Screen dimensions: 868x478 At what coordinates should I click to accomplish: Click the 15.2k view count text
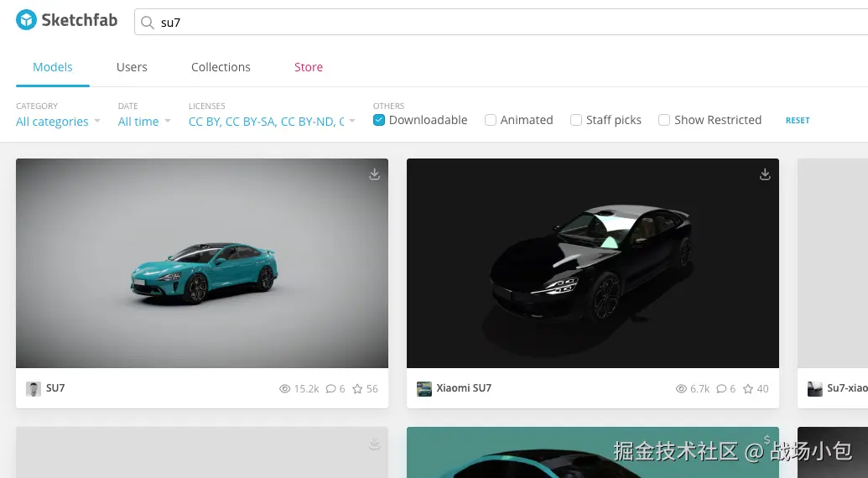click(307, 389)
